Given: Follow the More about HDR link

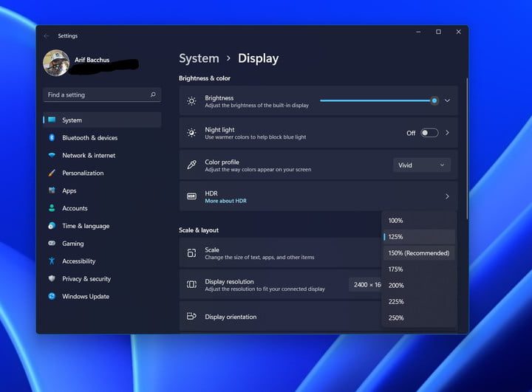Looking at the screenshot, I should (225, 201).
